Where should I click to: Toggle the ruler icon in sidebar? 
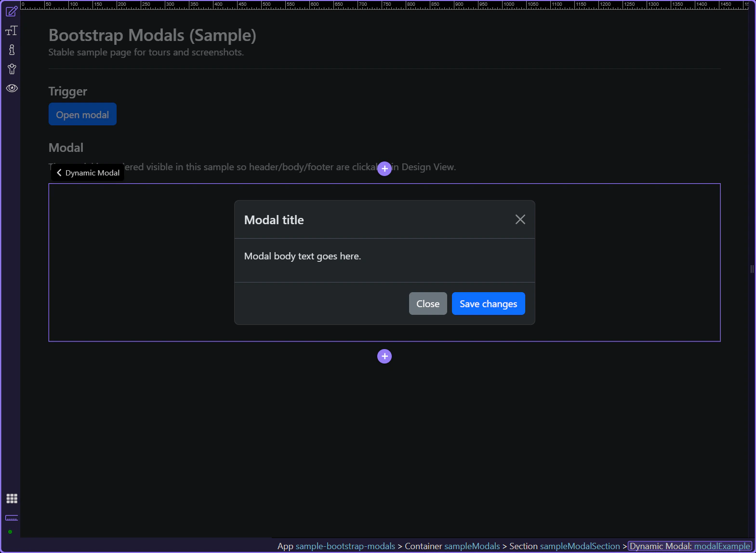point(12,518)
